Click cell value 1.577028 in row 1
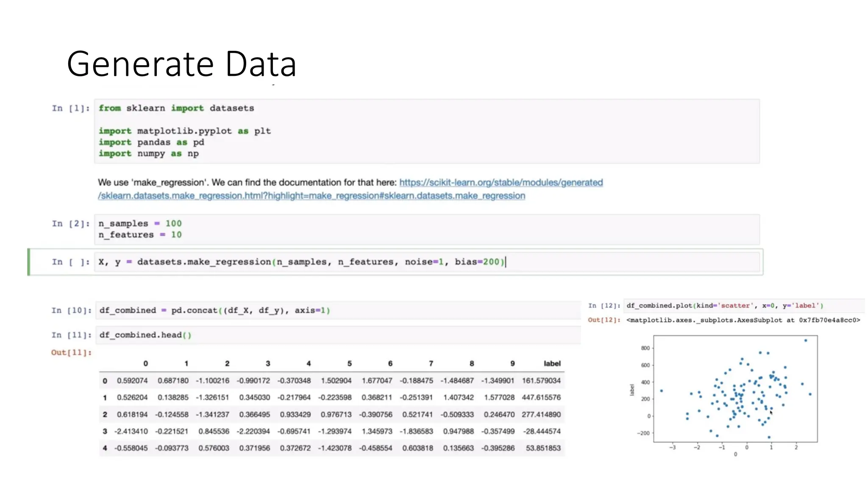The width and height of the screenshot is (868, 488). point(499,397)
